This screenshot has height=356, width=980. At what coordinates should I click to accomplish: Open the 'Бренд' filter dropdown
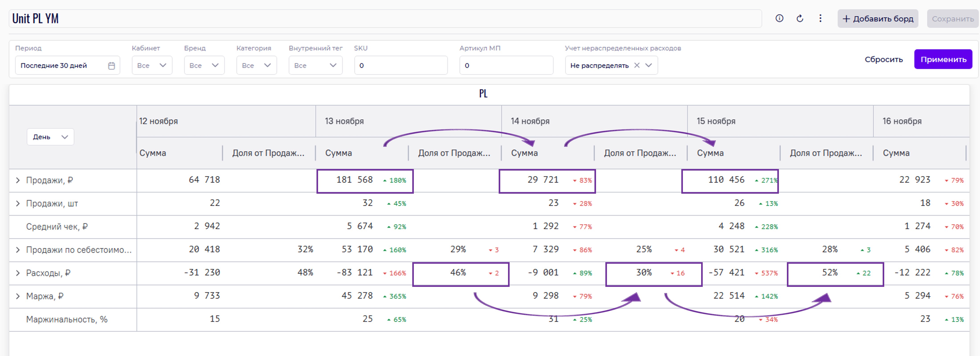point(204,65)
